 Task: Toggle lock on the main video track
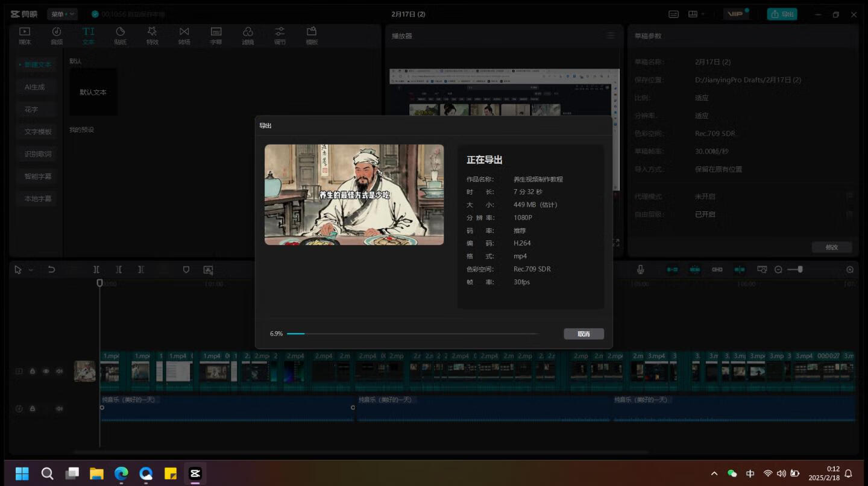click(33, 372)
